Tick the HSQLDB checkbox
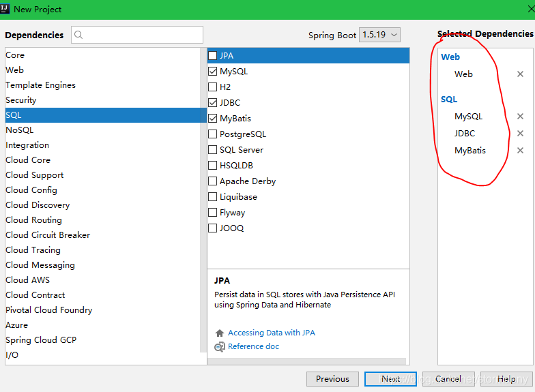The image size is (535, 392). [213, 165]
